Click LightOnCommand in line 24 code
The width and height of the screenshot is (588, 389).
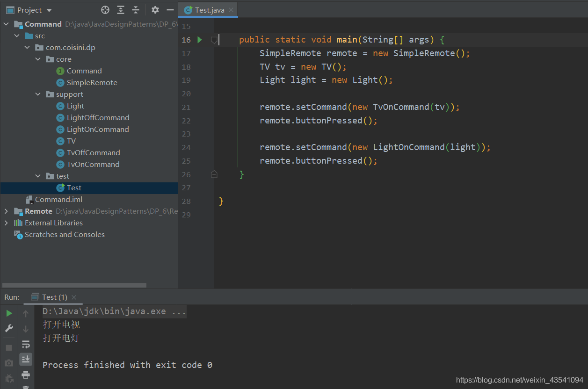[408, 147]
